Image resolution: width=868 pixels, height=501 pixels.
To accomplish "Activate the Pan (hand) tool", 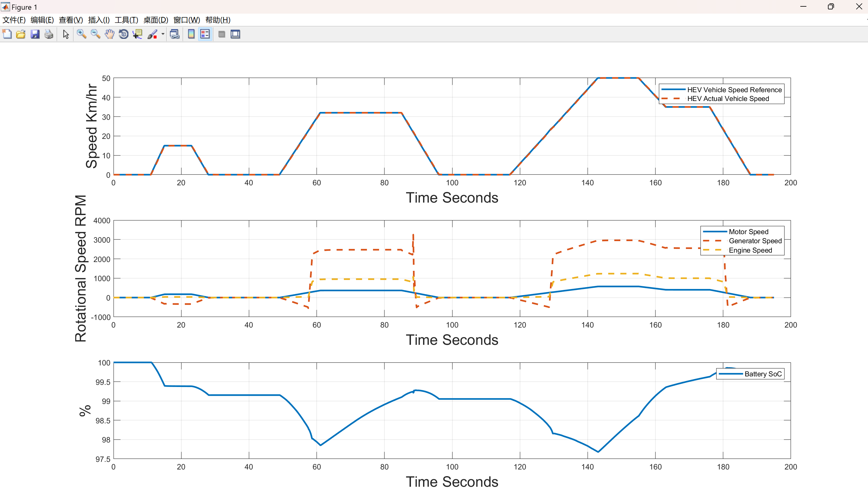I will (109, 34).
